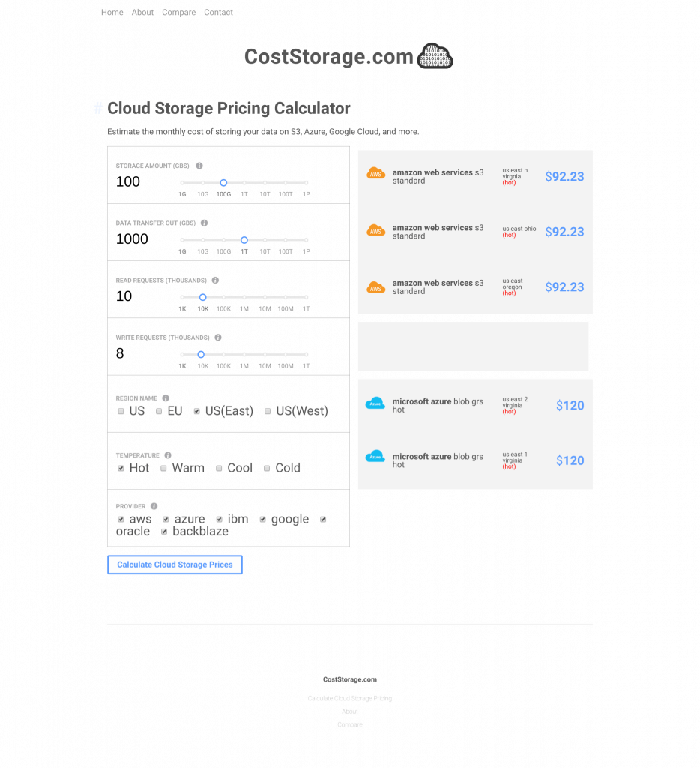Click the Storage Amount slider handle

tap(223, 183)
